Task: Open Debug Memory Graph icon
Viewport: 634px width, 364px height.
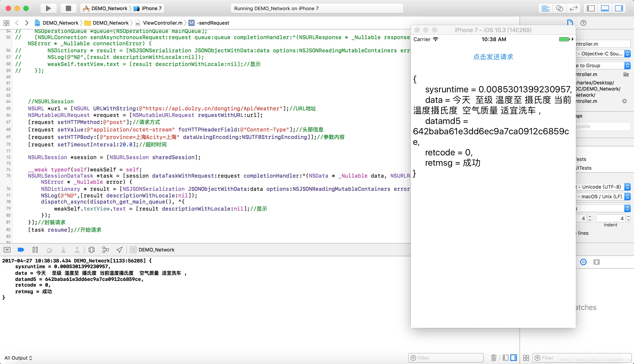Action: [x=105, y=249]
